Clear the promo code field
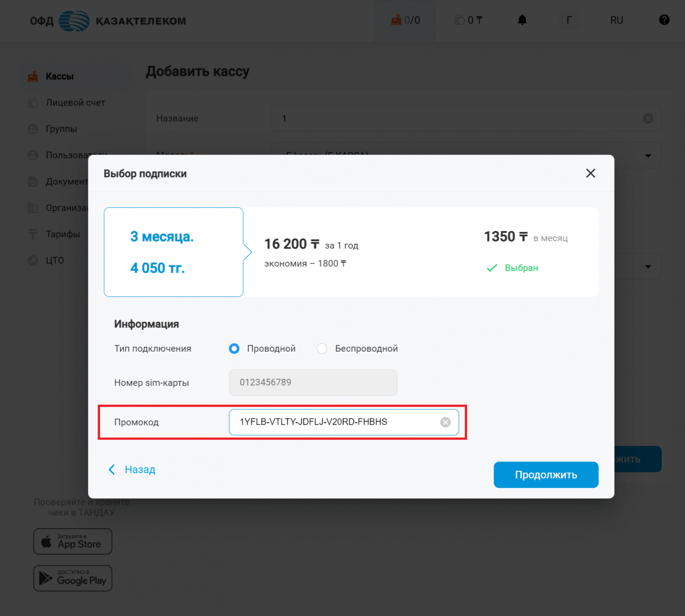Image resolution: width=685 pixels, height=616 pixels. click(x=446, y=422)
